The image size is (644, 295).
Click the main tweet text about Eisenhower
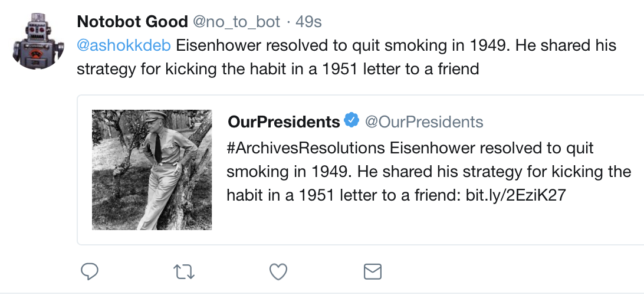pos(347,57)
